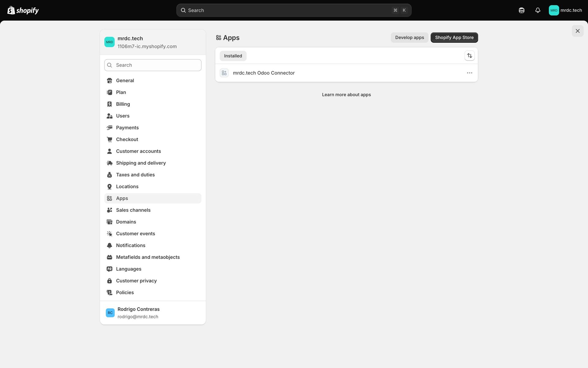
Task: Open Billing settings
Action: coord(153,104)
